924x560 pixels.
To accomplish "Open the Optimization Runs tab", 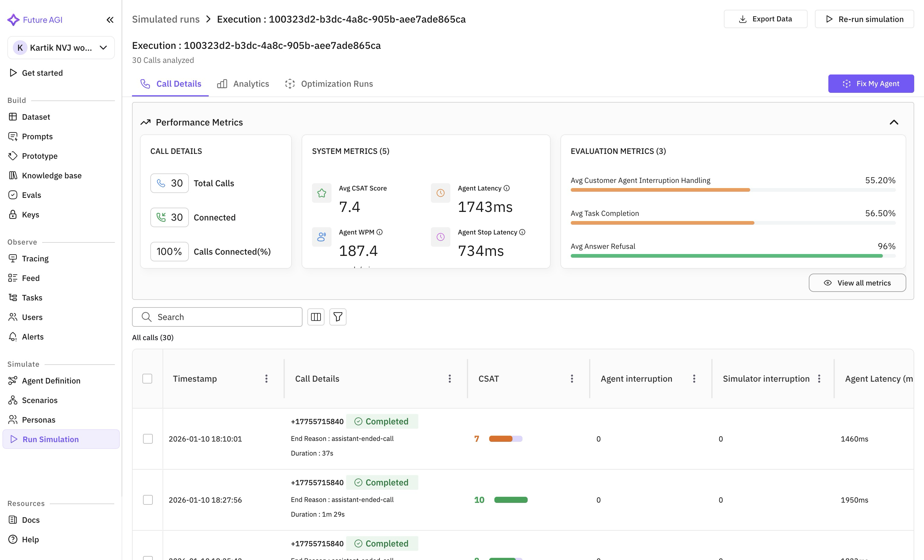I will (329, 84).
